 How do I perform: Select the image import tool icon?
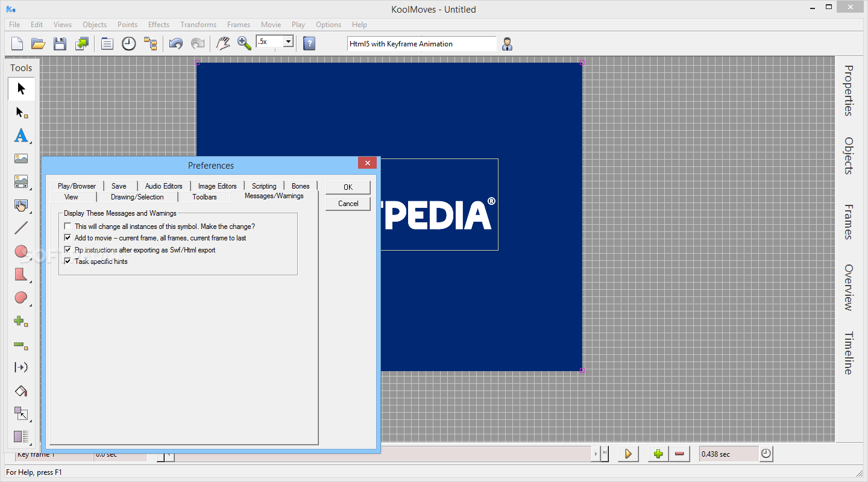[21, 159]
